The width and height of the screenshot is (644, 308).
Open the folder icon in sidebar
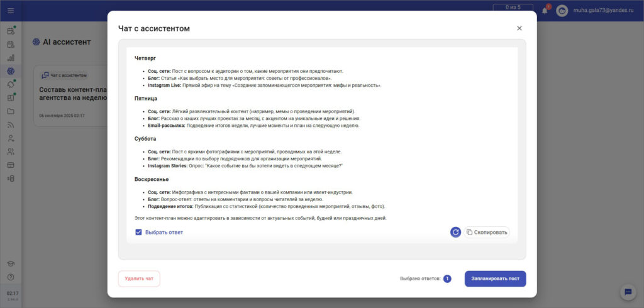(x=11, y=111)
